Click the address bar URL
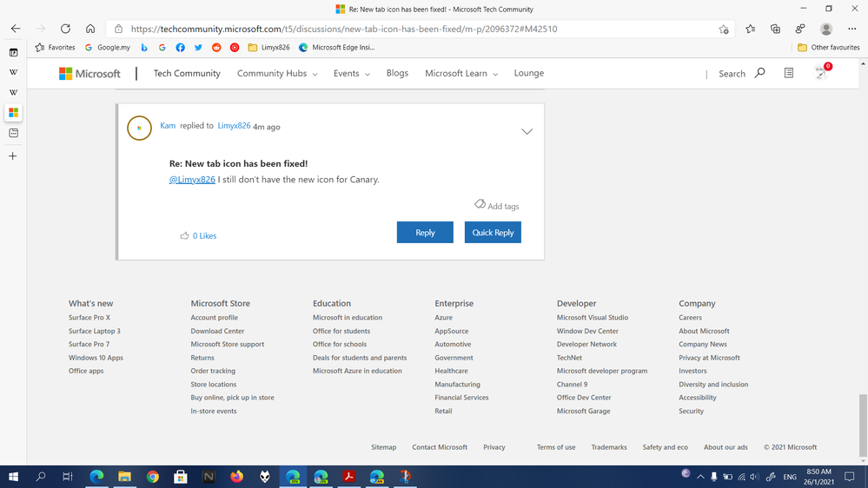Viewport: 868px width, 488px height. (344, 29)
